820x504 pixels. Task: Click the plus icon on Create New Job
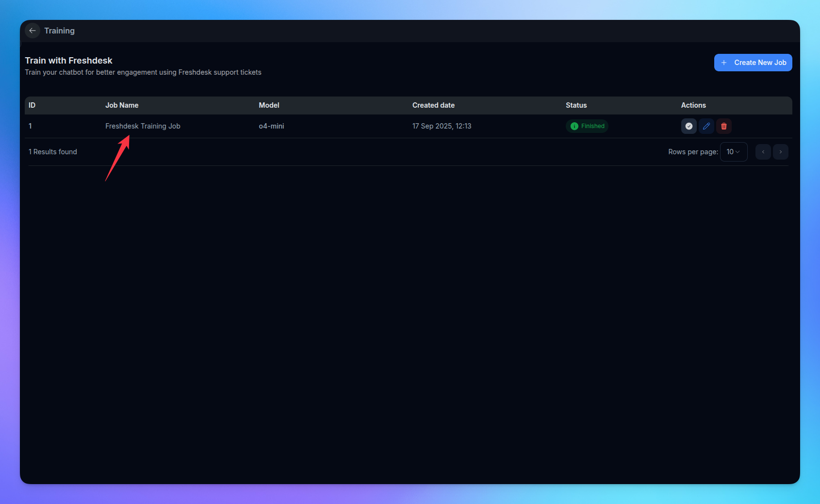[723, 63]
